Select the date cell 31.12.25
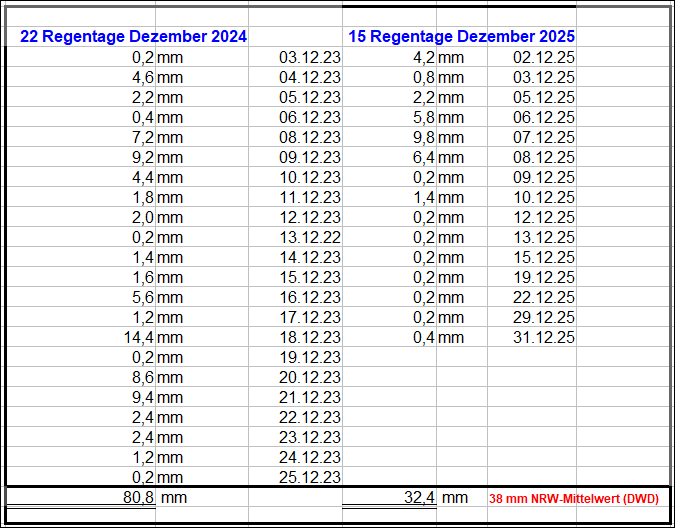The height and width of the screenshot is (528, 675). tap(543, 337)
